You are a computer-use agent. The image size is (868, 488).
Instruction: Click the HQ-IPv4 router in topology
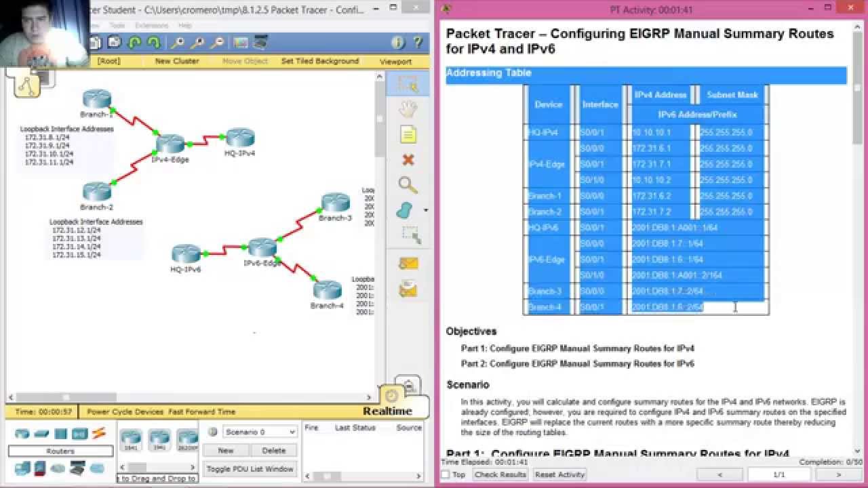[x=240, y=138]
